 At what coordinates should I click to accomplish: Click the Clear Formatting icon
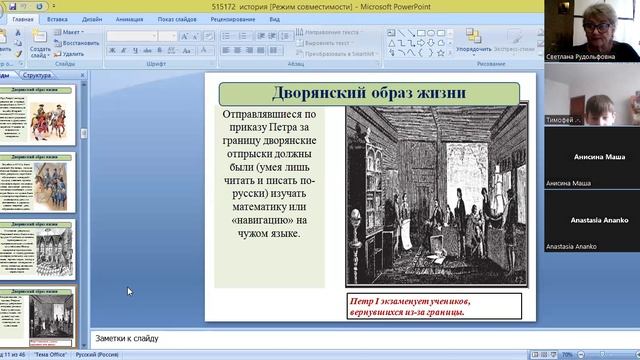[x=209, y=36]
